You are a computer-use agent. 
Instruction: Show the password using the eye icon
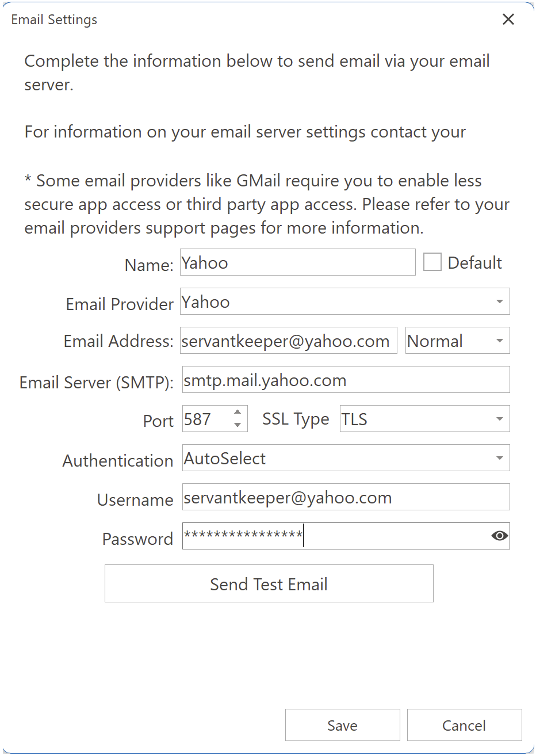499,536
